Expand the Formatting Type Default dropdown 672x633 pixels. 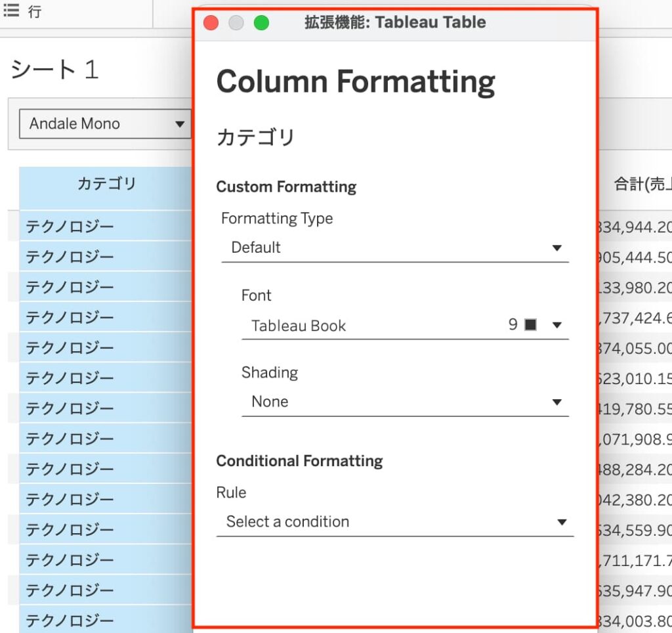[394, 248]
